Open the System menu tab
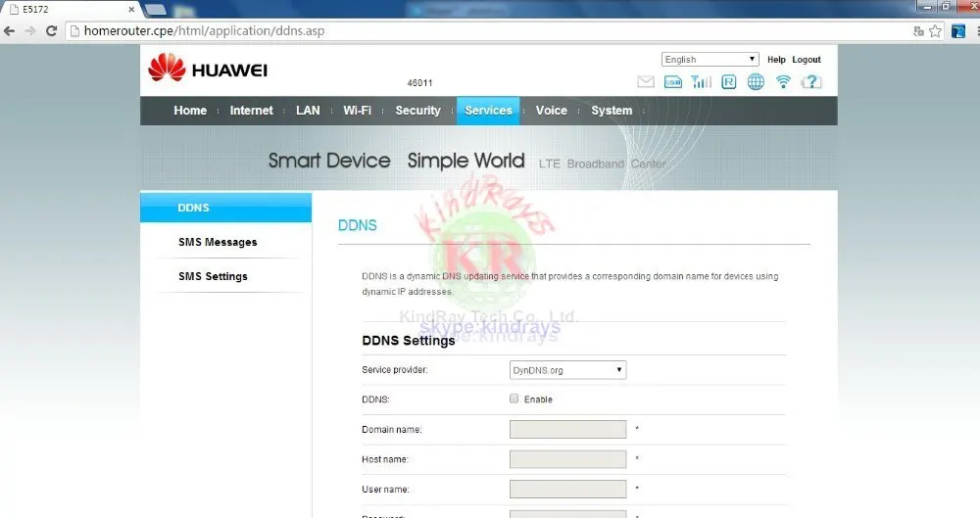This screenshot has width=980, height=518. point(612,111)
